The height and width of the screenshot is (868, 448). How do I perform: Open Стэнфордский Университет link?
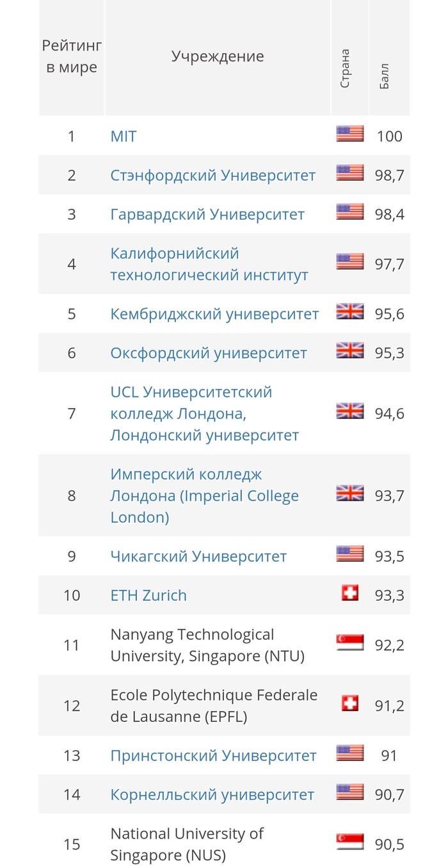coord(212,175)
